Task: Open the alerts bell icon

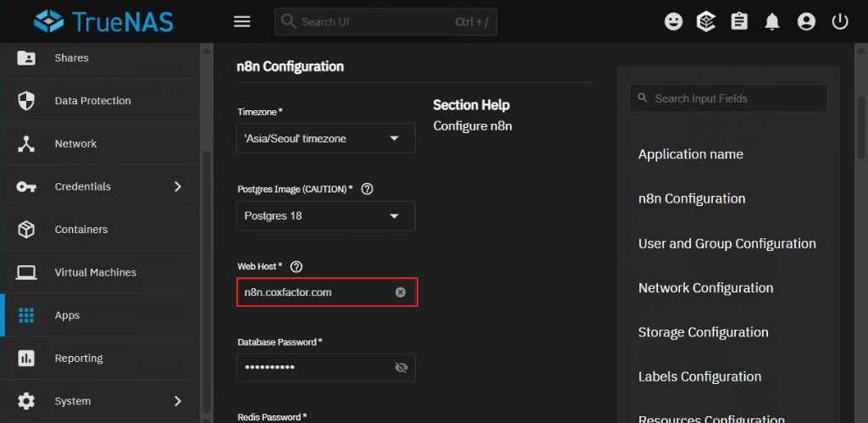Action: click(771, 22)
